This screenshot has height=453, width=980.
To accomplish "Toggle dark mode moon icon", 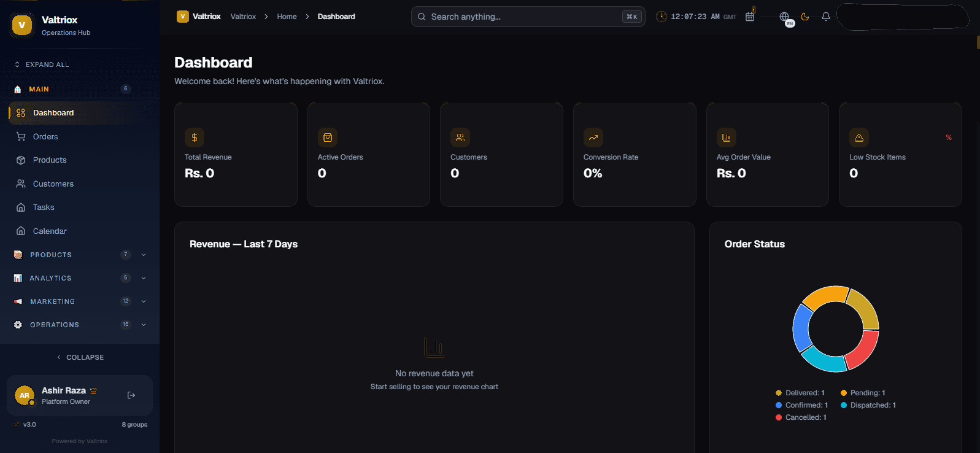I will (x=805, y=17).
